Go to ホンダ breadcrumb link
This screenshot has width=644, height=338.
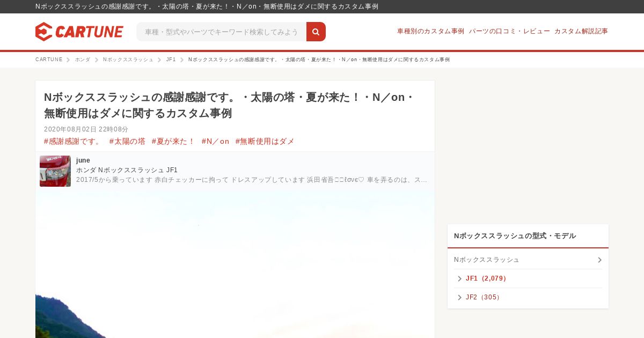(x=83, y=60)
